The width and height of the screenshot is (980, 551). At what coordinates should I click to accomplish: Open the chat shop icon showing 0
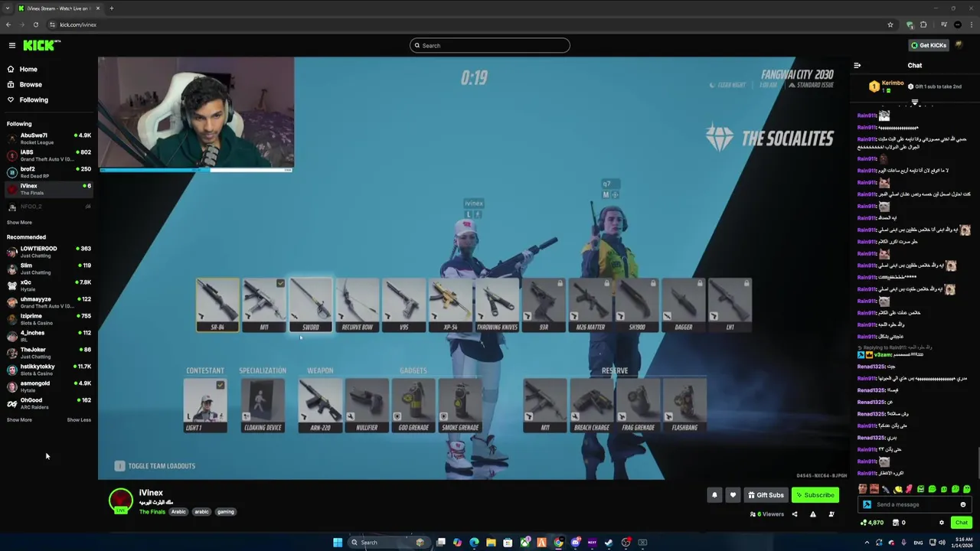(899, 523)
